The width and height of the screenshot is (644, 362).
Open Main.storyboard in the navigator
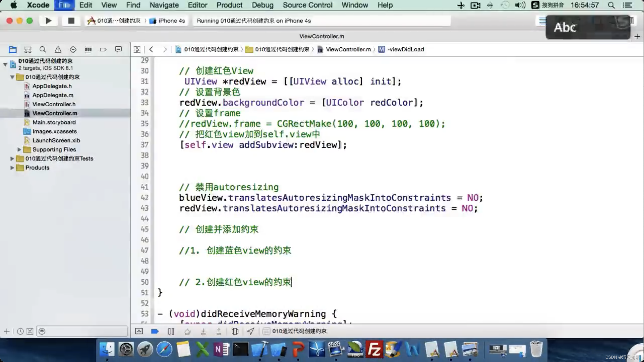pyautogui.click(x=54, y=122)
